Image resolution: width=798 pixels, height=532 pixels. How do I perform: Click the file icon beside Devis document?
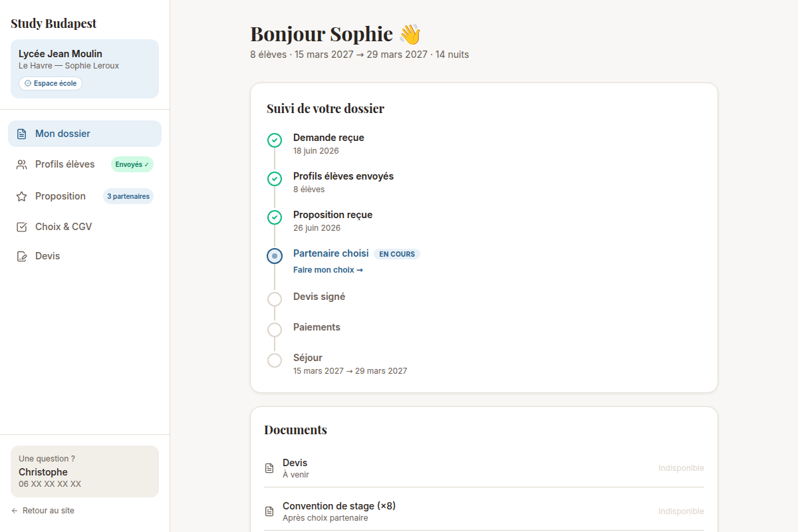click(269, 468)
